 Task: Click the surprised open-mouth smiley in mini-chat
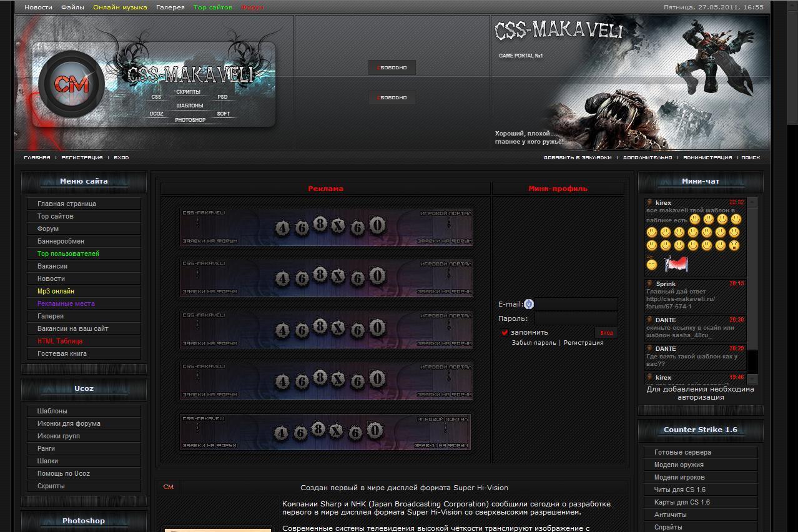[x=734, y=245]
